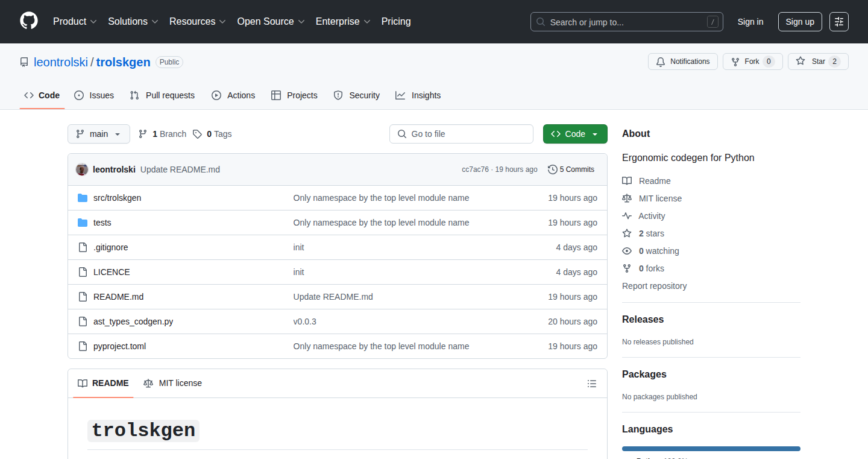Open the pyproject.toml file
The height and width of the screenshot is (459, 868).
pos(120,346)
